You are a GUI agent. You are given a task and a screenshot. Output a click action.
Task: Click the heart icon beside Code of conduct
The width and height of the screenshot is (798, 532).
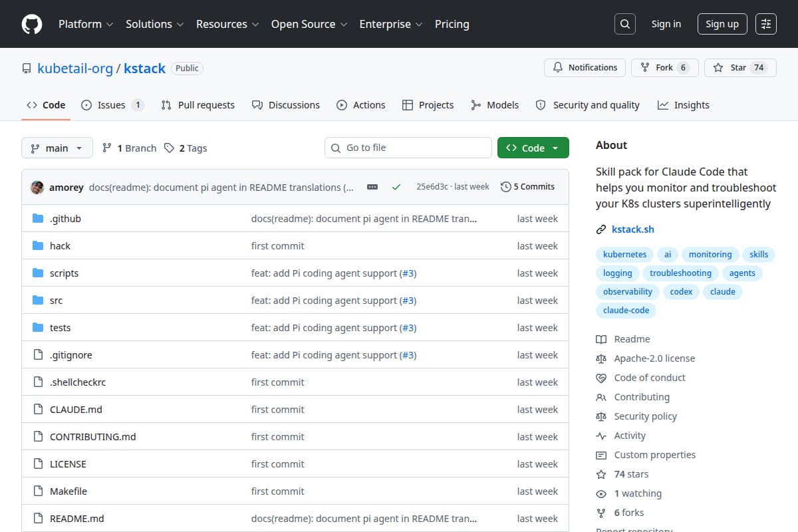[601, 378]
